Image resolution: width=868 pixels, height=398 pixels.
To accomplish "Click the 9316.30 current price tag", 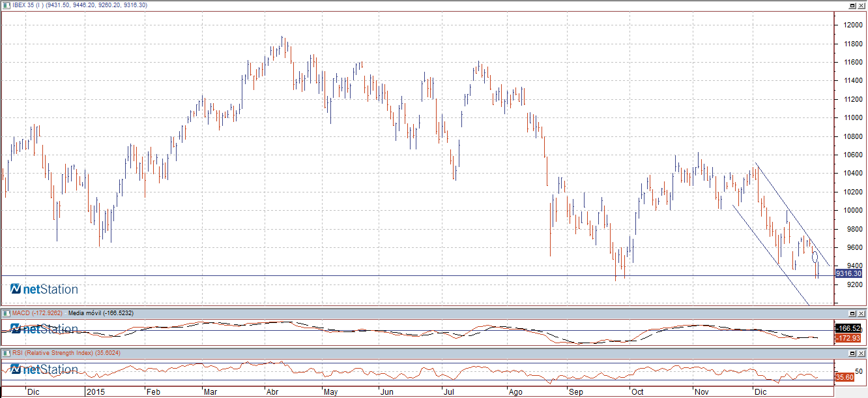I will [x=848, y=274].
